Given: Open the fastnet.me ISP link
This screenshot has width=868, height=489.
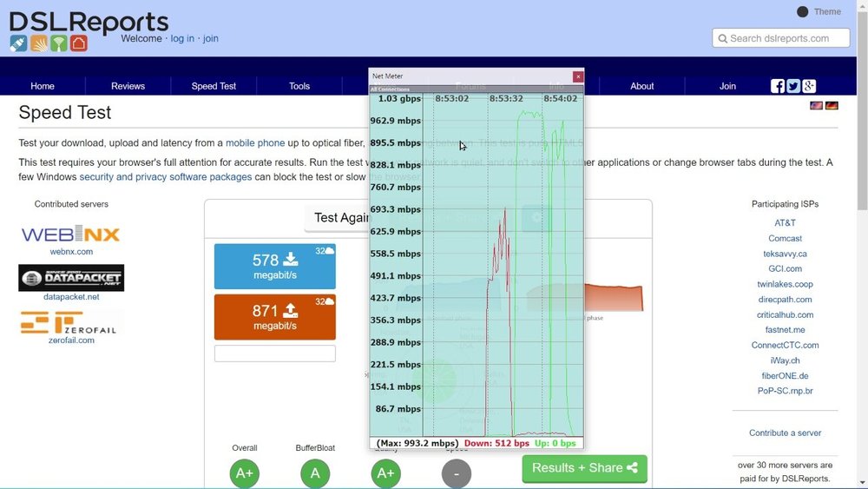Looking at the screenshot, I should (785, 329).
